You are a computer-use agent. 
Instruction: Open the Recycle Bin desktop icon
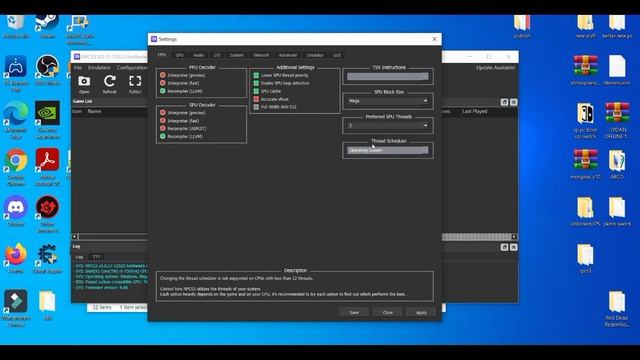click(16, 25)
